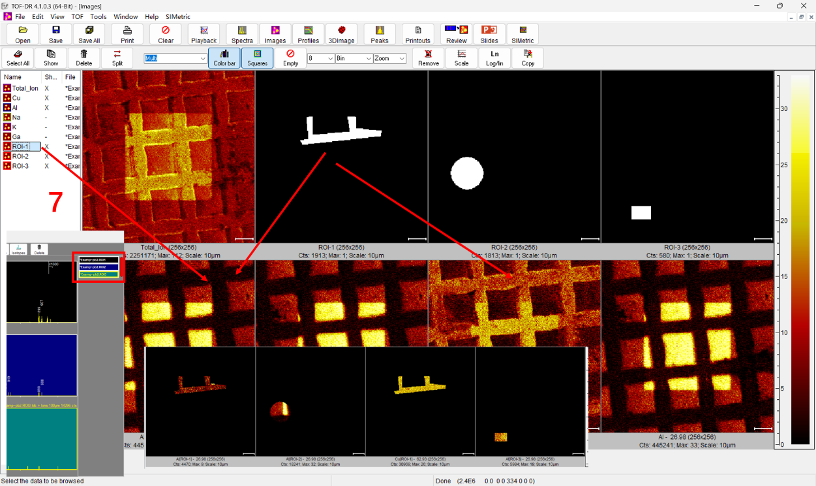Select the Peaks tool
Screen dimensions: 816x486
(380, 35)
